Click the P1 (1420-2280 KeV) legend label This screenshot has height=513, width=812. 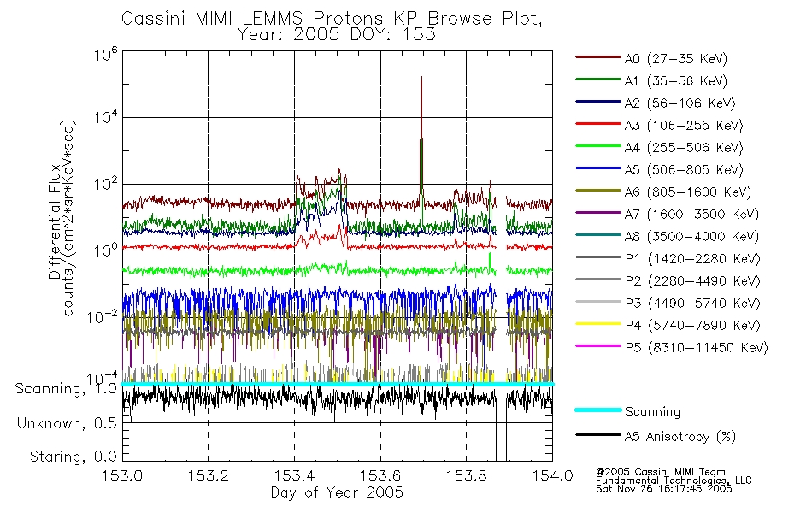pos(692,259)
